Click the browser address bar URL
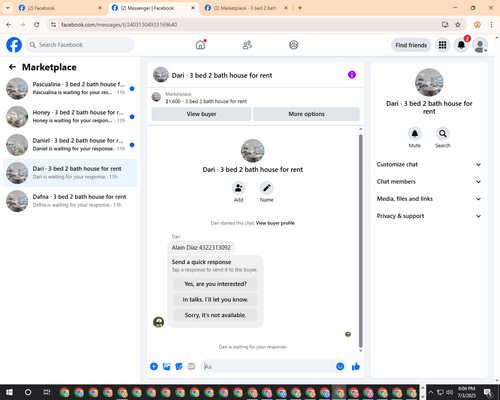500x400 pixels. coord(119,25)
